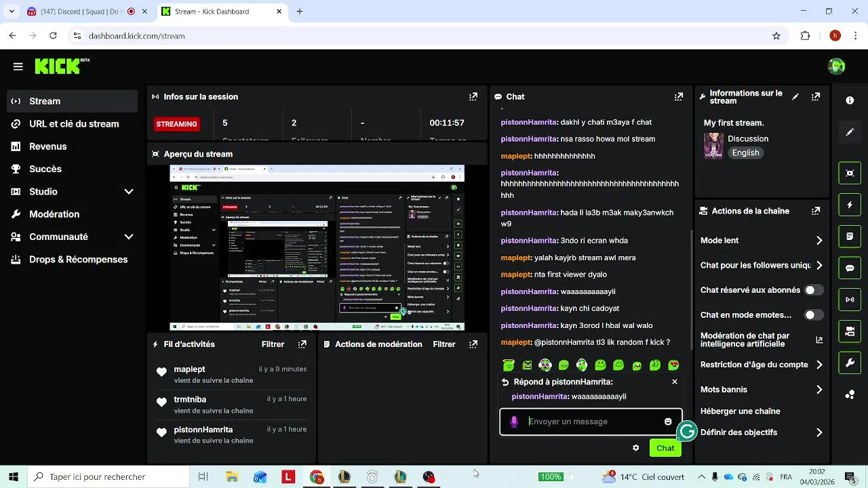Open Modération de chat par intelligence artificielle

[761, 340]
